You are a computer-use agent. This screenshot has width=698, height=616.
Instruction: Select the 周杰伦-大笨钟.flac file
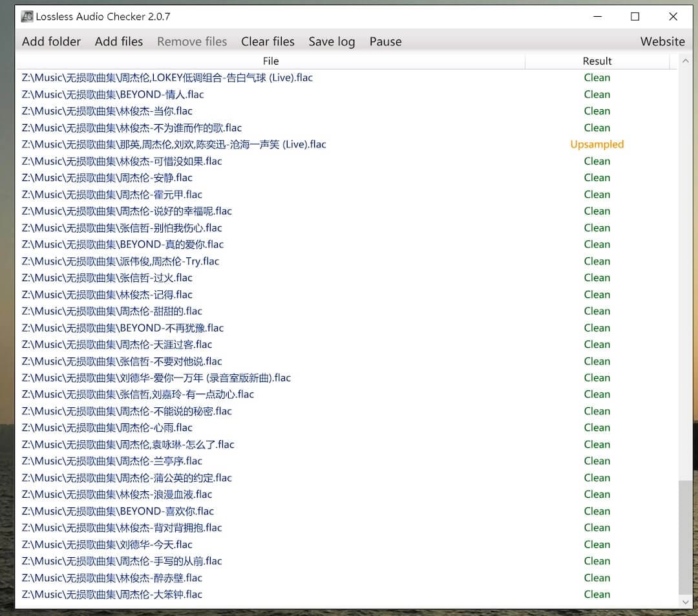point(112,594)
